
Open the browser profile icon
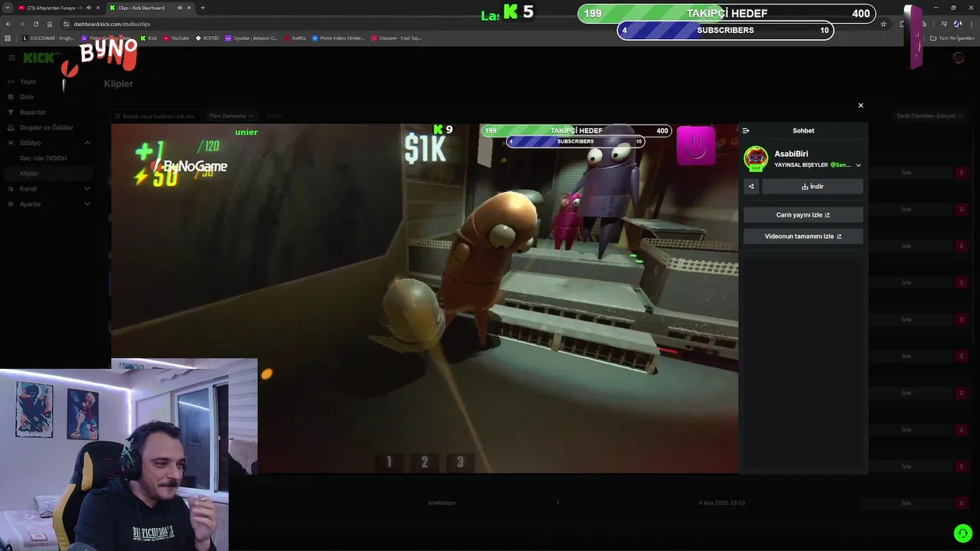[x=958, y=24]
